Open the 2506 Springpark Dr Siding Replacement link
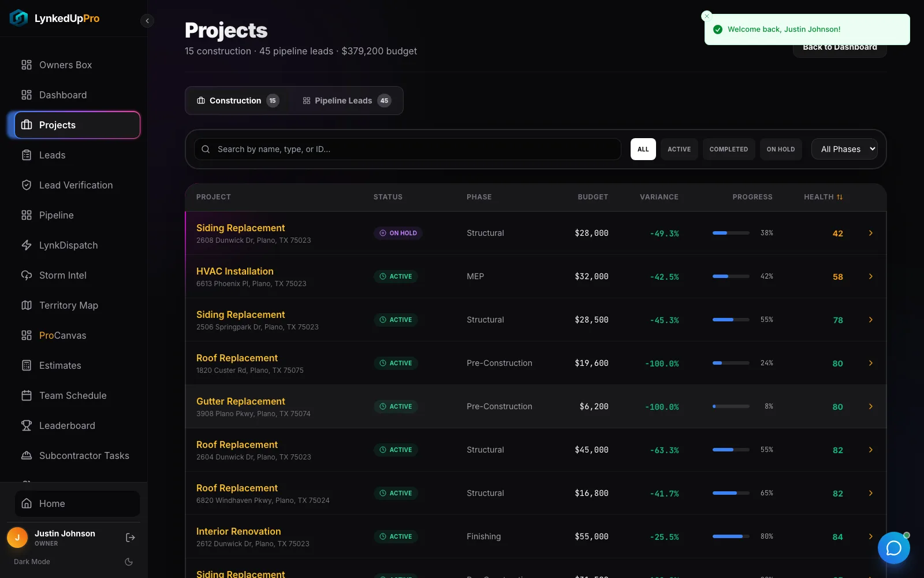924x578 pixels. pos(240,314)
